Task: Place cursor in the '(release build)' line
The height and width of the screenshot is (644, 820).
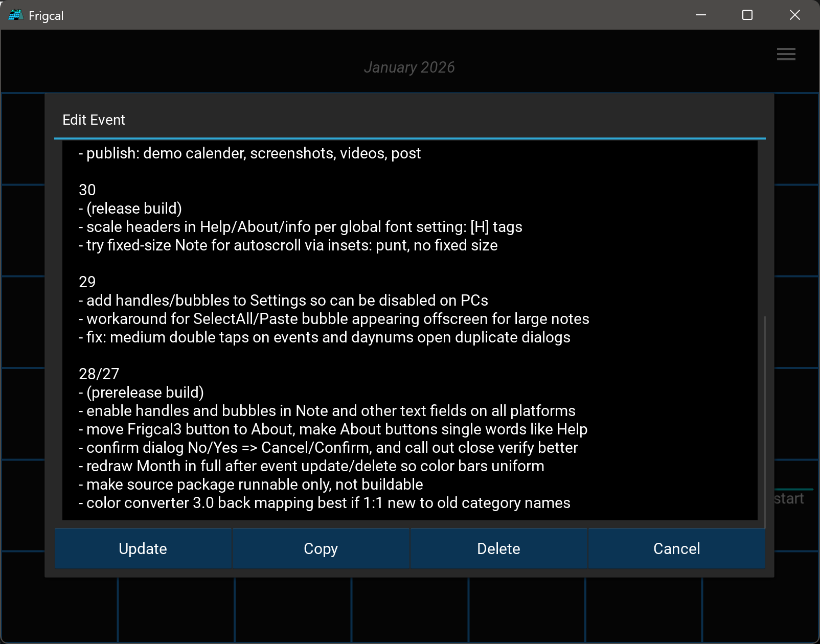Action: [x=134, y=209]
